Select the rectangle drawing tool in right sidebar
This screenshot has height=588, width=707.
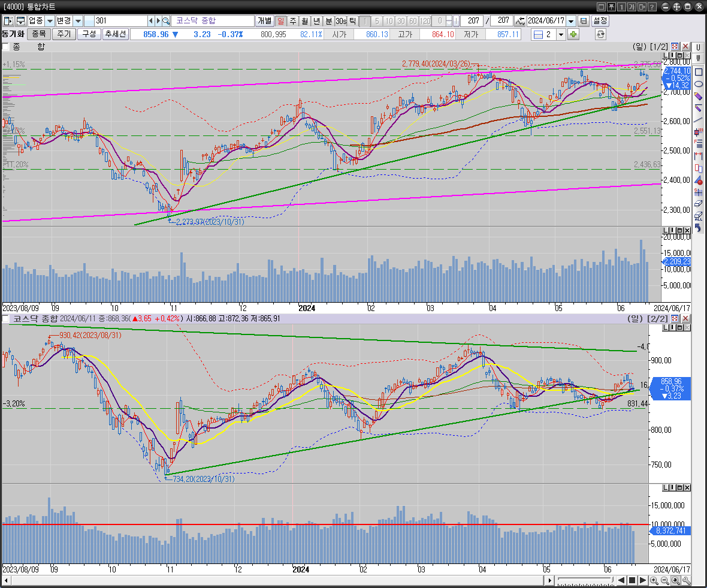click(x=699, y=72)
